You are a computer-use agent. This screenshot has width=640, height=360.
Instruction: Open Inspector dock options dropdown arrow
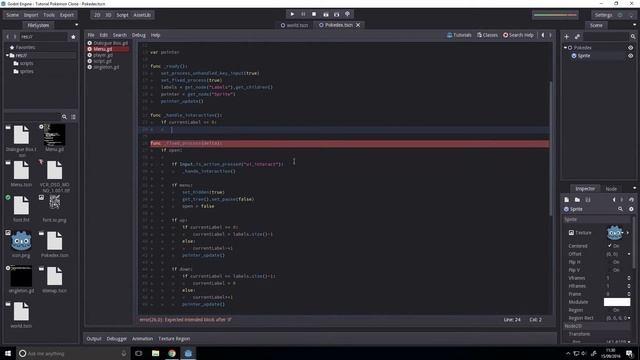[634, 189]
